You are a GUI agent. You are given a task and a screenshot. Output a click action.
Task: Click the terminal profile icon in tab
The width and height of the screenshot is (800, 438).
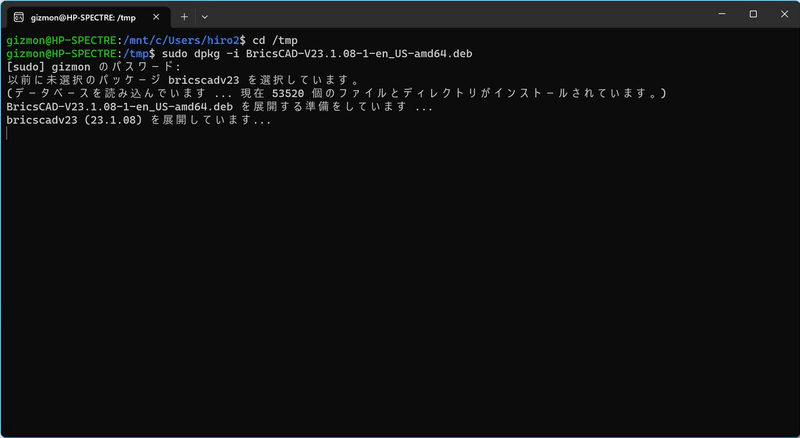[x=19, y=17]
